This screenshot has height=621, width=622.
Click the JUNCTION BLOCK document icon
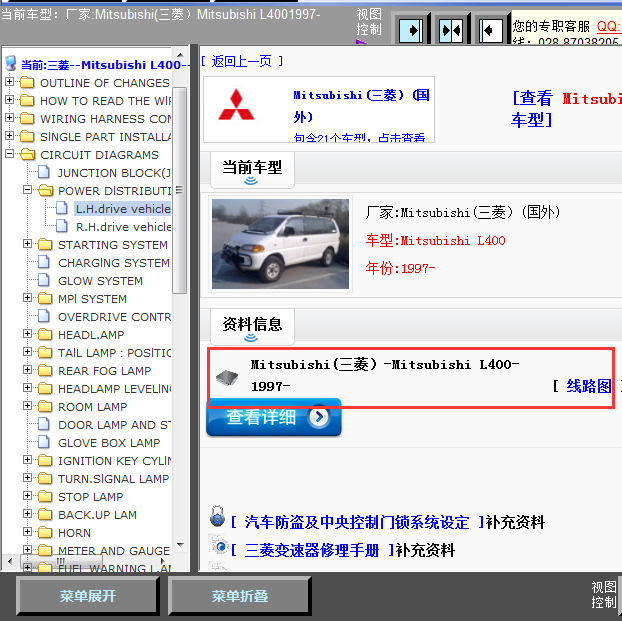[x=44, y=172]
